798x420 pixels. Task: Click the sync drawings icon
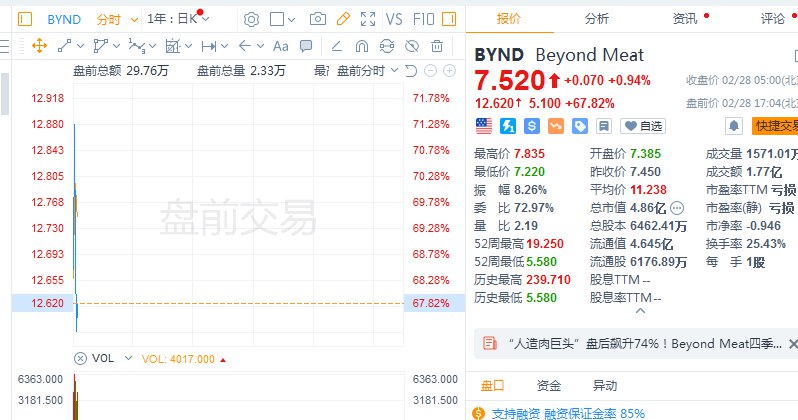[387, 46]
